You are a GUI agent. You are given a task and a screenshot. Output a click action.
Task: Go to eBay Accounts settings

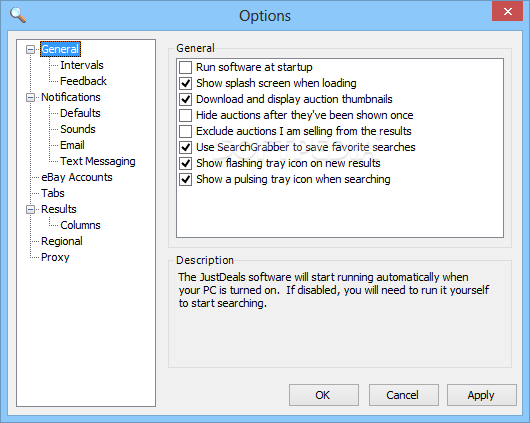77,177
